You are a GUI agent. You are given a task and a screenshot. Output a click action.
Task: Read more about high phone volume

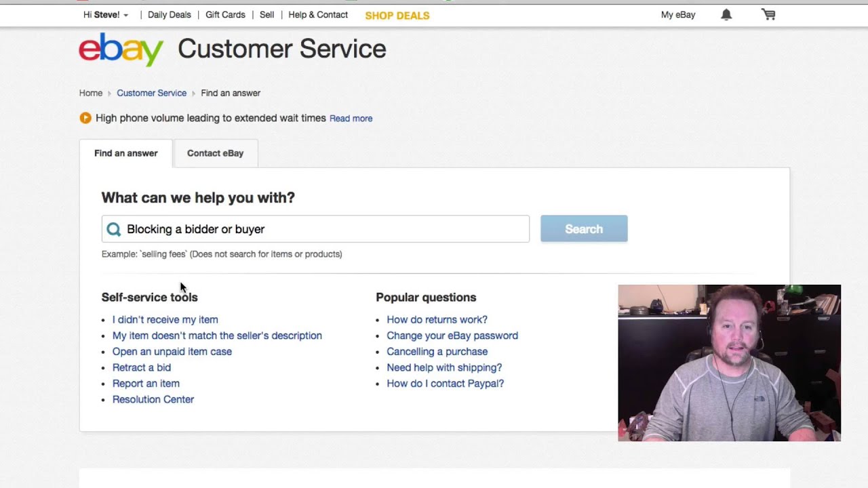pyautogui.click(x=351, y=119)
